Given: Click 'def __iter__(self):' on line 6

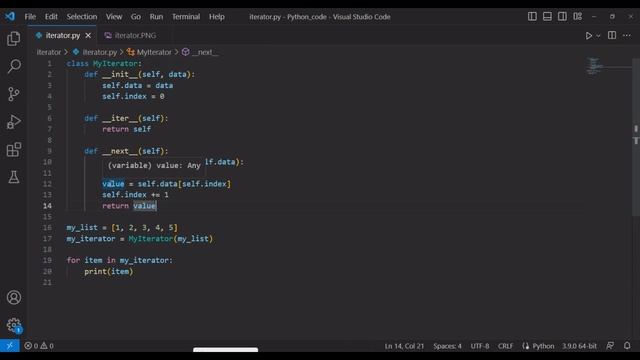Looking at the screenshot, I should [x=126, y=118].
